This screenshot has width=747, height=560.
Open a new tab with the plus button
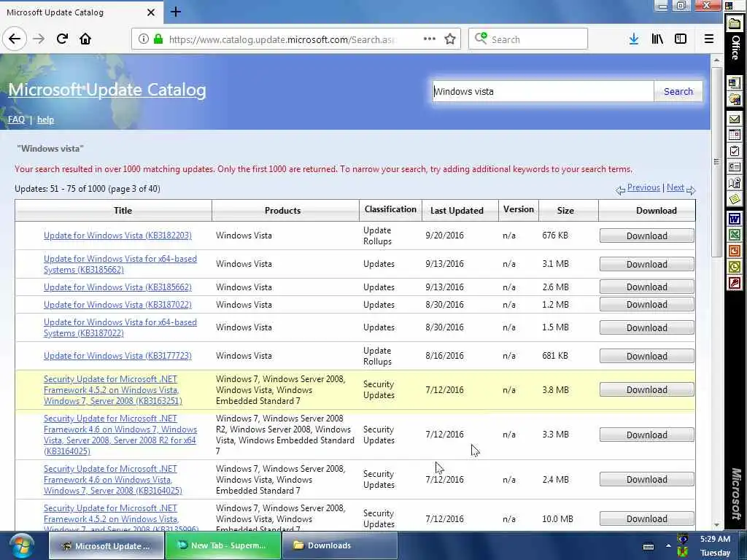pos(176,12)
